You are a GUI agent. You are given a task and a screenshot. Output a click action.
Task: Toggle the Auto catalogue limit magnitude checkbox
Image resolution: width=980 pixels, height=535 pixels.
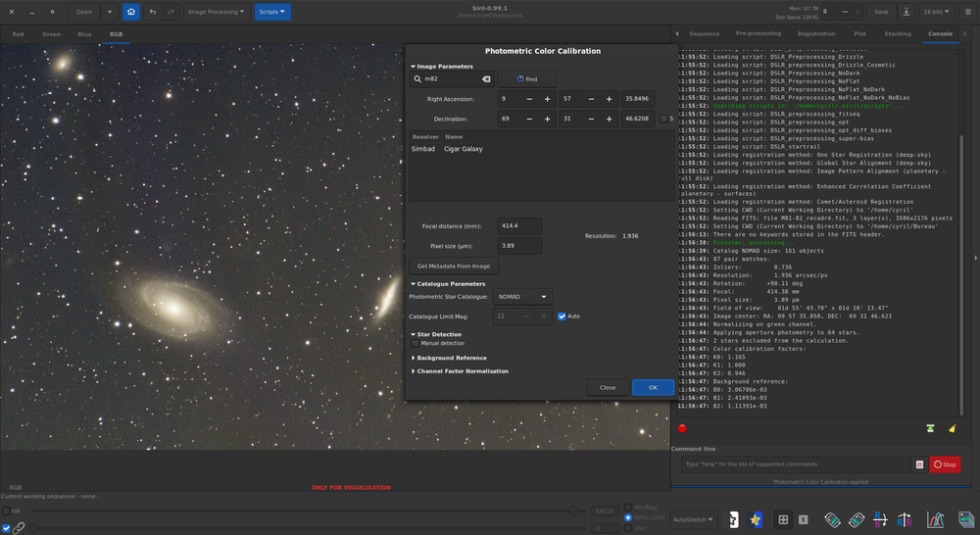pyautogui.click(x=563, y=316)
